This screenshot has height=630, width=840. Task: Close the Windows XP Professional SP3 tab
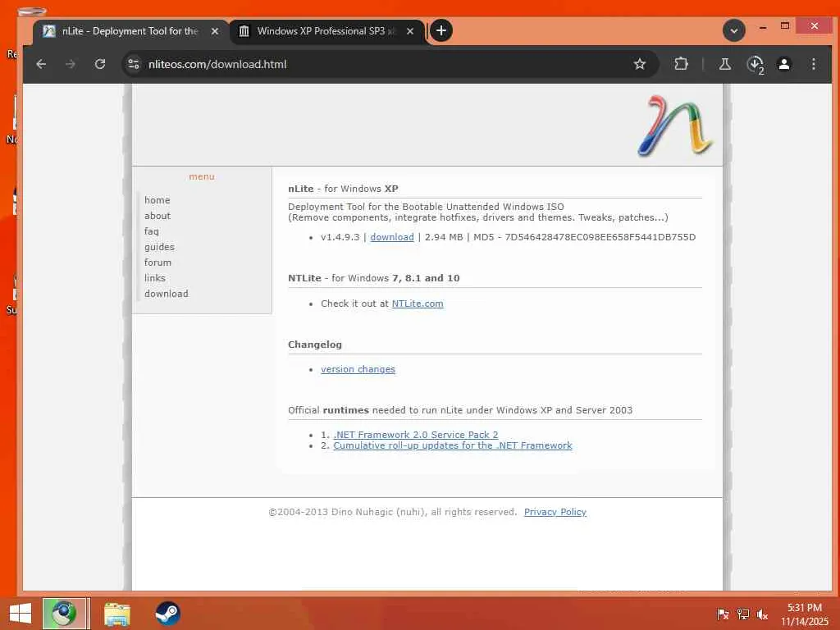[x=410, y=31]
